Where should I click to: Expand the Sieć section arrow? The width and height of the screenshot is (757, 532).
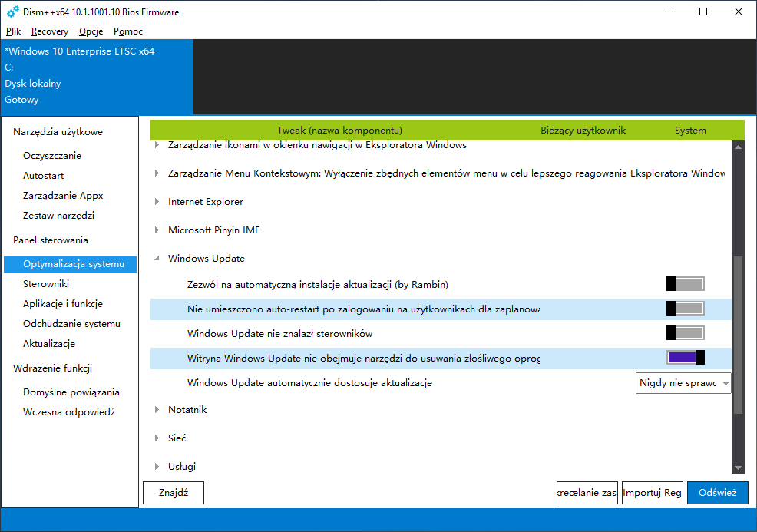click(158, 438)
